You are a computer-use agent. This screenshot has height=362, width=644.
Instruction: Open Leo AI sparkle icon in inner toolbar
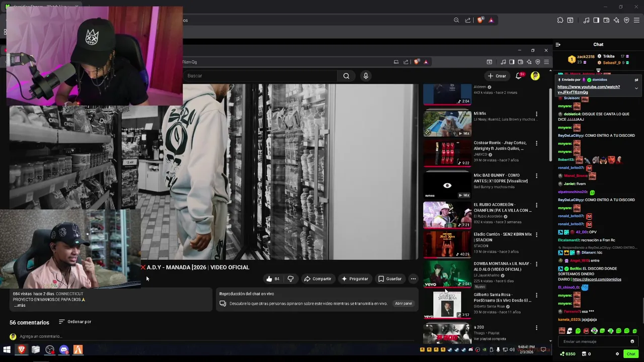tap(529, 62)
